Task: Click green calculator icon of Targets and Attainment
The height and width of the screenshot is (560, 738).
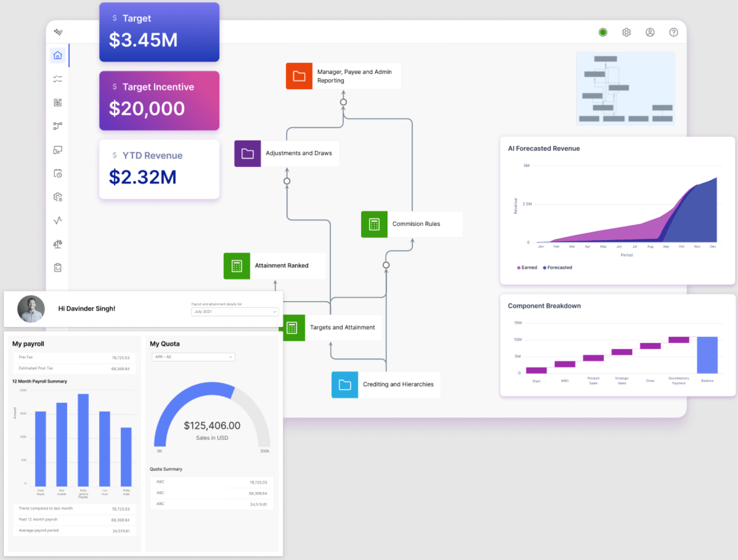Action: coord(292,328)
